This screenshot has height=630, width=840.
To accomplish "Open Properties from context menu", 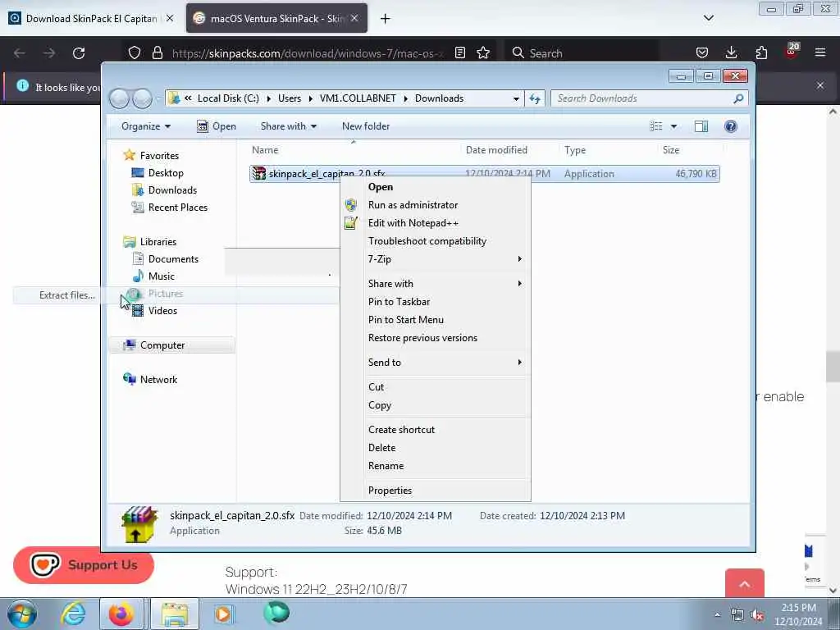I will [x=436, y=491].
